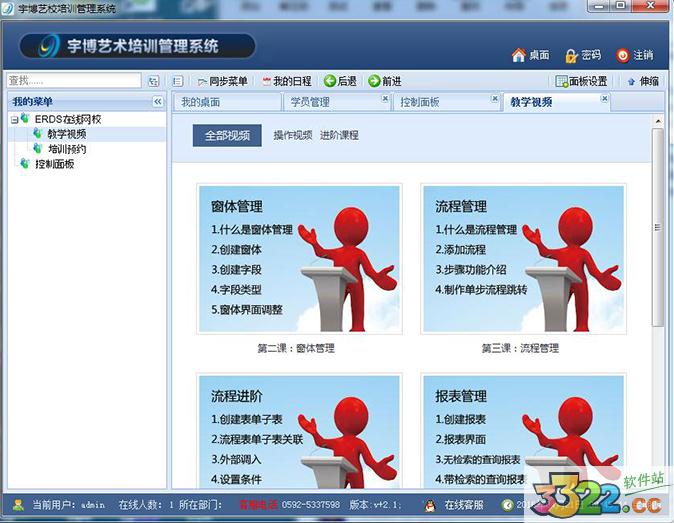The image size is (674, 523).
Task: Close the 控制面板 tab
Action: pos(495,98)
